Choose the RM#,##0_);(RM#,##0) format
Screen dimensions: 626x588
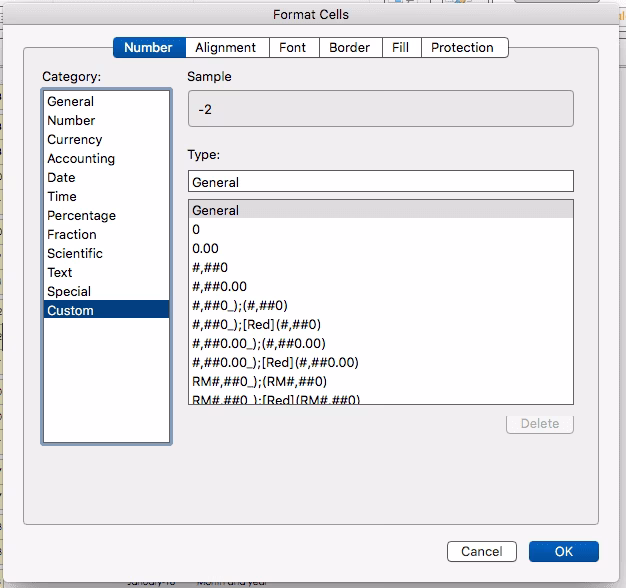381,382
